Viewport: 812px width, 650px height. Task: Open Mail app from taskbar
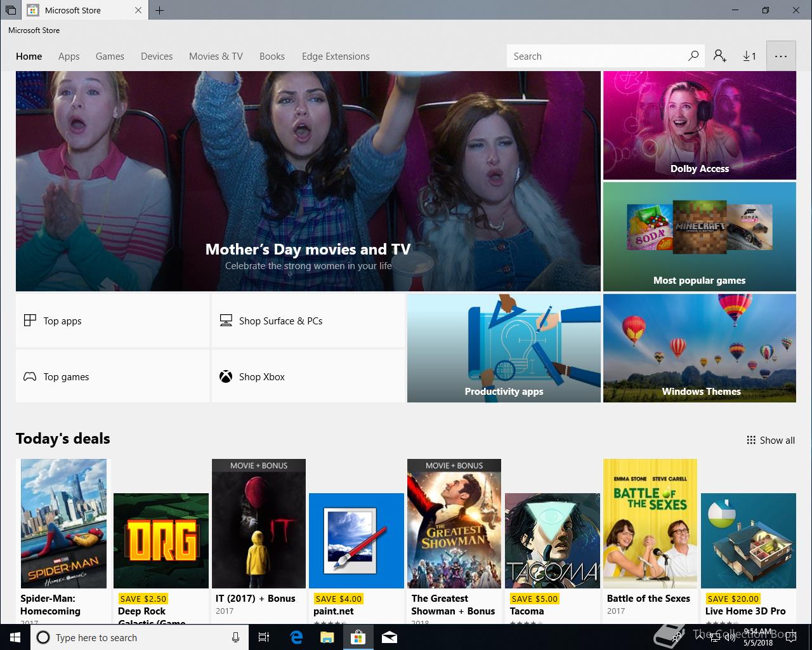pyautogui.click(x=390, y=637)
